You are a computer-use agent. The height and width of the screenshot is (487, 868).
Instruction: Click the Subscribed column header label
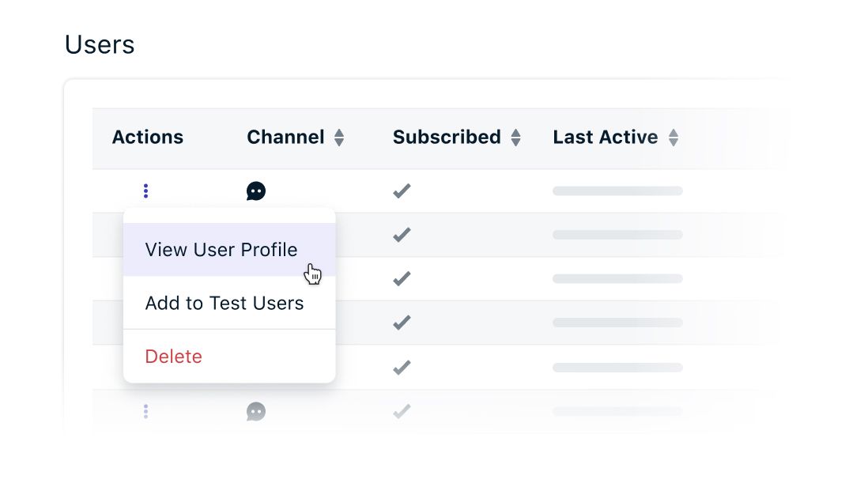point(447,138)
